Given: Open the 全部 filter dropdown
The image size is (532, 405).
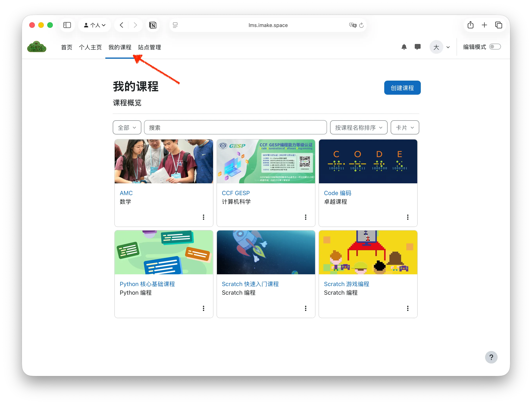Looking at the screenshot, I should coord(127,127).
